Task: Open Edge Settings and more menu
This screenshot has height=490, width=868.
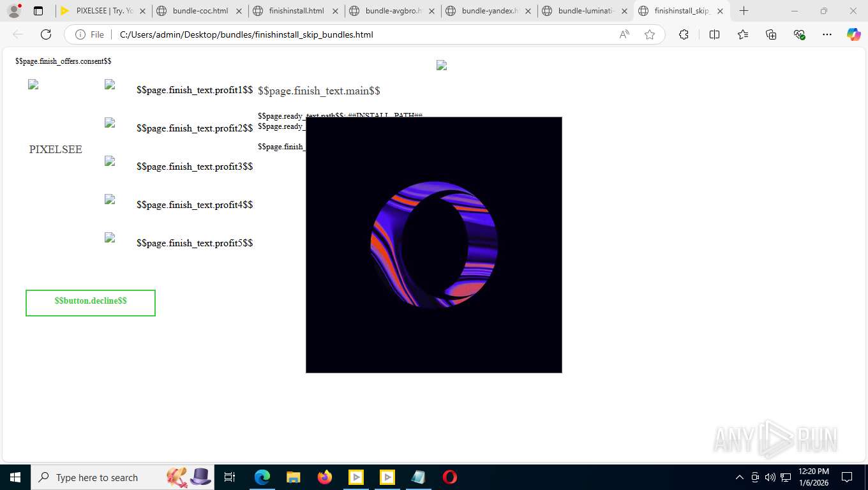Action: point(827,34)
